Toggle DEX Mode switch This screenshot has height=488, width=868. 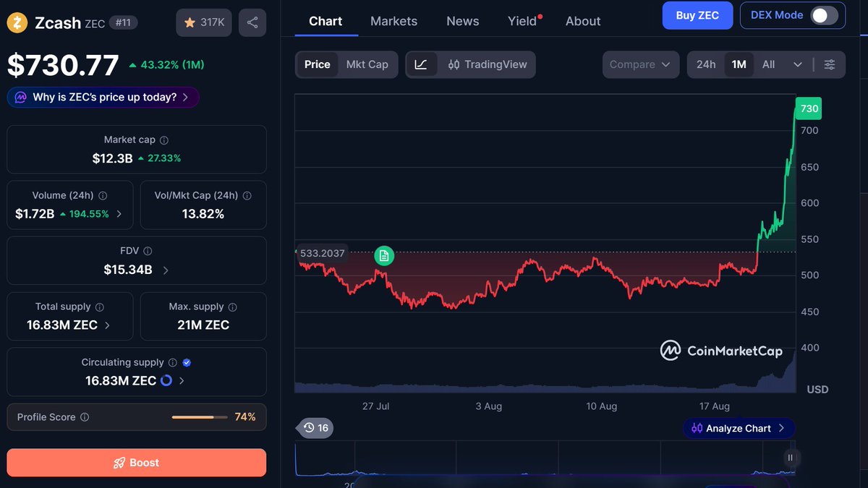824,15
